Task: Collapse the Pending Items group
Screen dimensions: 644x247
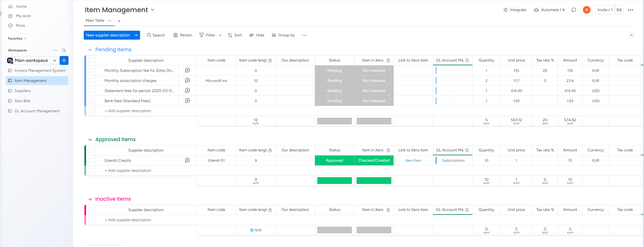Action: click(x=90, y=50)
